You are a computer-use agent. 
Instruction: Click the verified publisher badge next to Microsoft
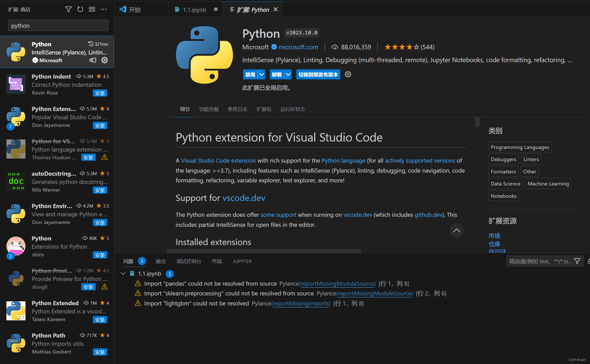(274, 47)
